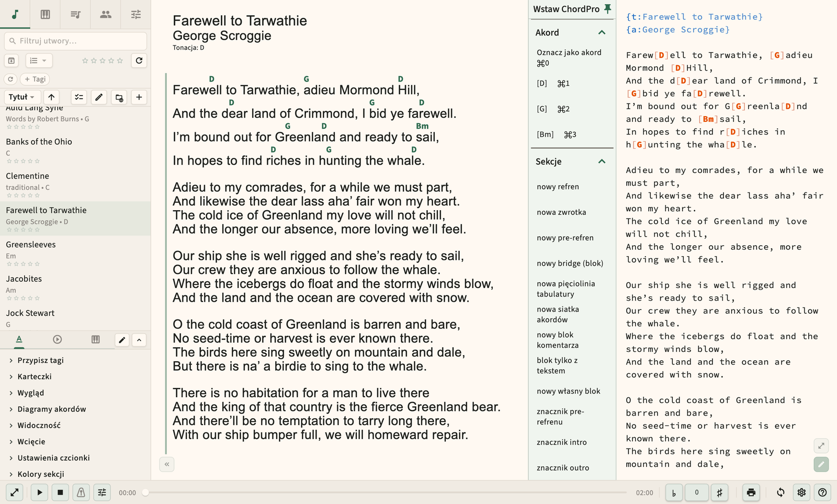Reset tag filter with the round refresh icon
The width and height of the screenshot is (837, 504).
pyautogui.click(x=10, y=79)
